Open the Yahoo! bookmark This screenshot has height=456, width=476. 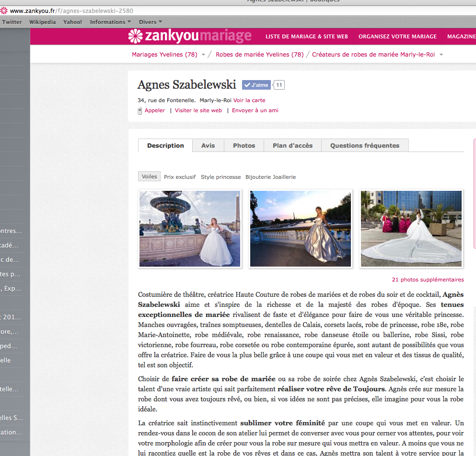click(72, 22)
